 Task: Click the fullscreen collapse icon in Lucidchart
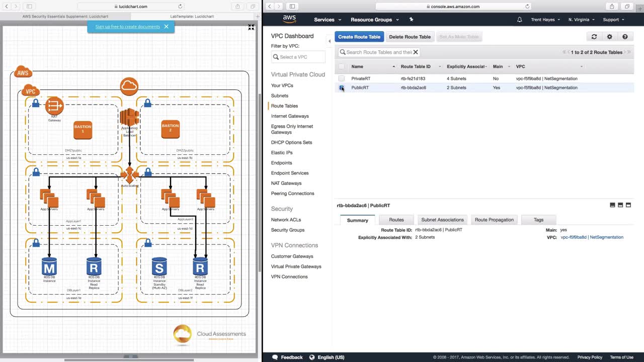251,27
